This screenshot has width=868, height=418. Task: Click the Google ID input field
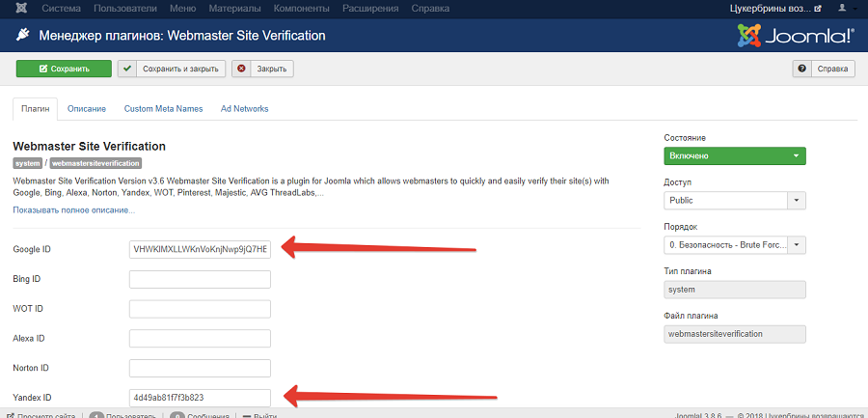pyautogui.click(x=200, y=249)
